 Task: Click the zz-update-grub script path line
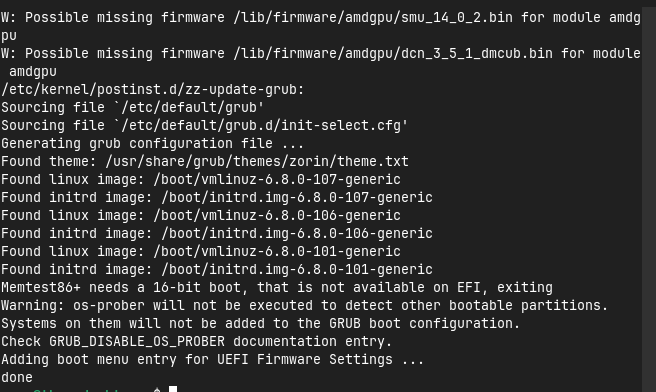click(x=153, y=90)
